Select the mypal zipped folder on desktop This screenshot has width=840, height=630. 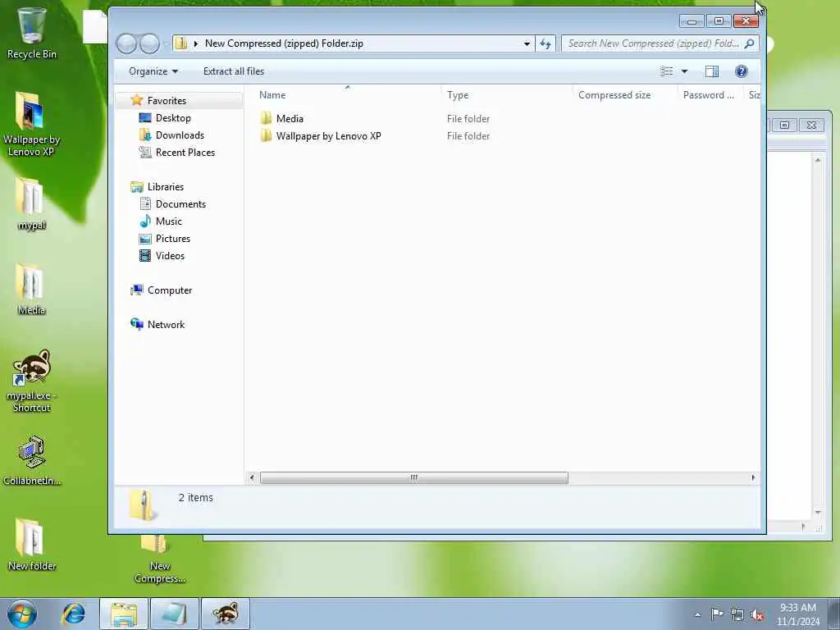31,203
